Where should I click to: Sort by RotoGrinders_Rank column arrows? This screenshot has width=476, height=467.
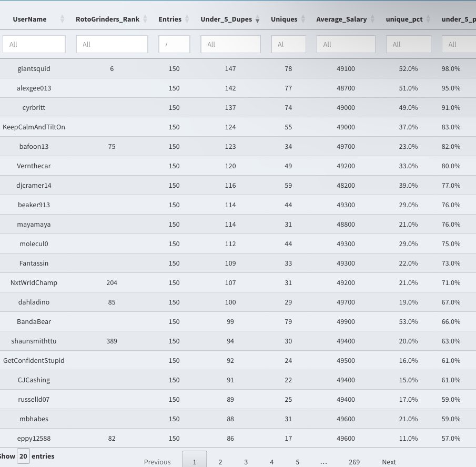click(x=145, y=19)
